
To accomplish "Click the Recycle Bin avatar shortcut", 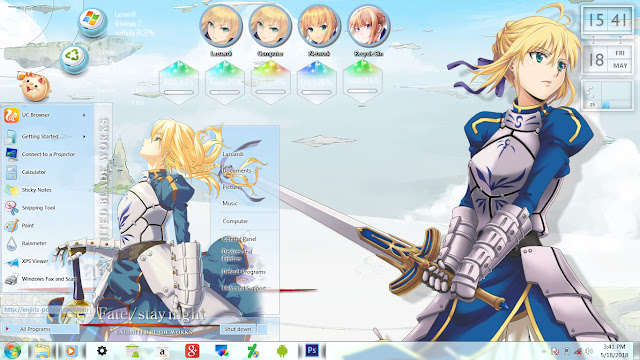I will coord(369,26).
